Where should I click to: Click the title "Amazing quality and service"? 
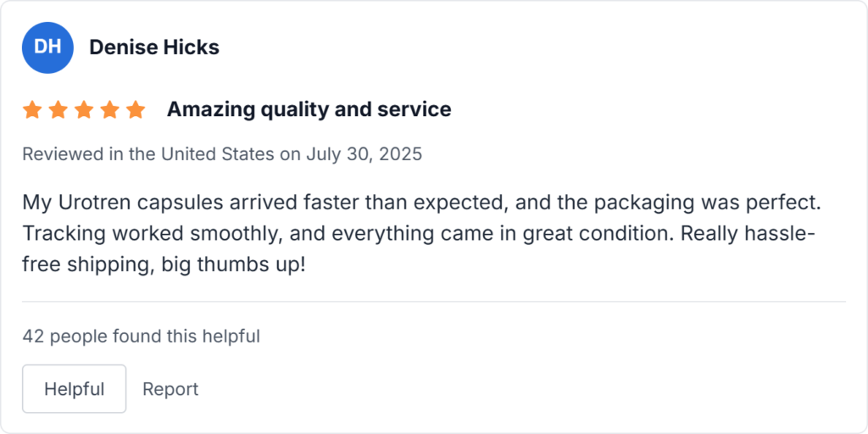(309, 109)
